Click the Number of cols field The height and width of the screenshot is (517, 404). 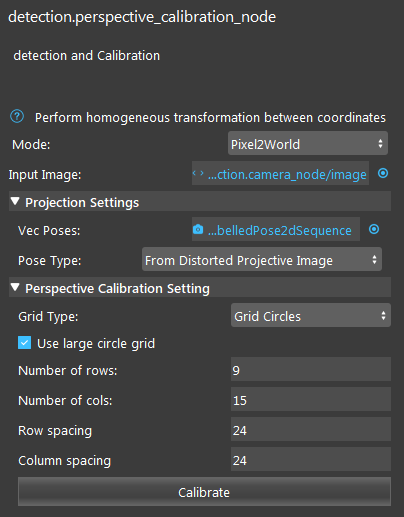[311, 399]
